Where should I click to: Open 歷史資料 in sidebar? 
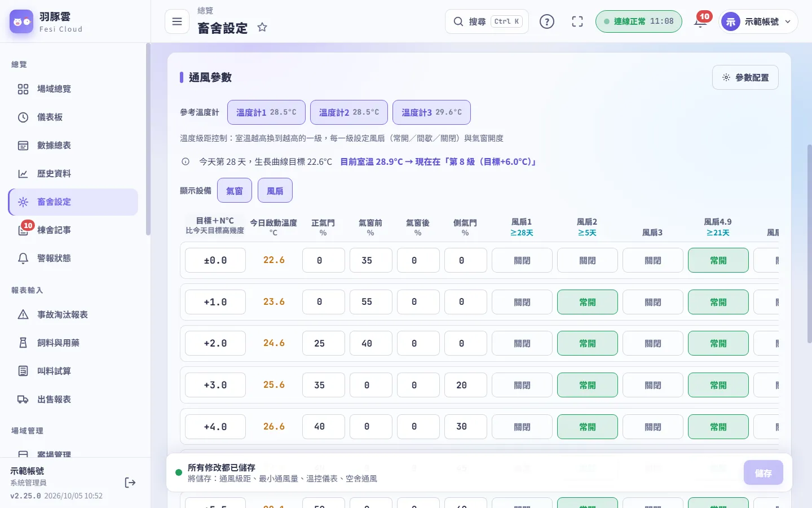click(73, 174)
